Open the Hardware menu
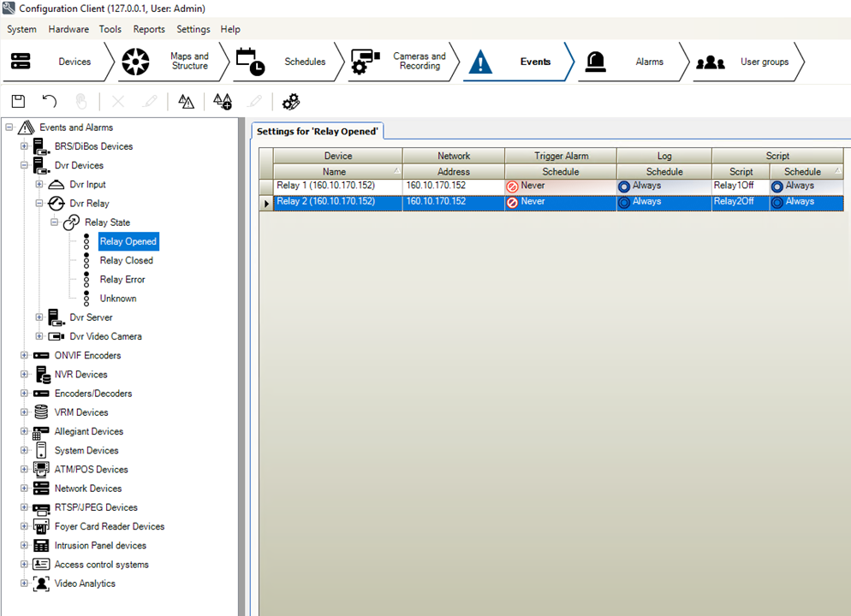Viewport: 851px width, 616px height. (x=68, y=29)
